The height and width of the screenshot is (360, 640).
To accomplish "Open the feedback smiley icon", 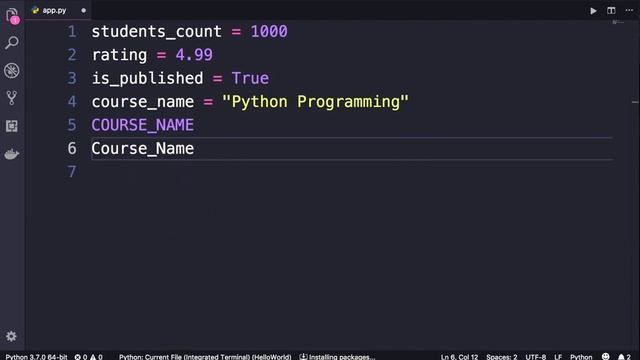I will tap(606, 356).
